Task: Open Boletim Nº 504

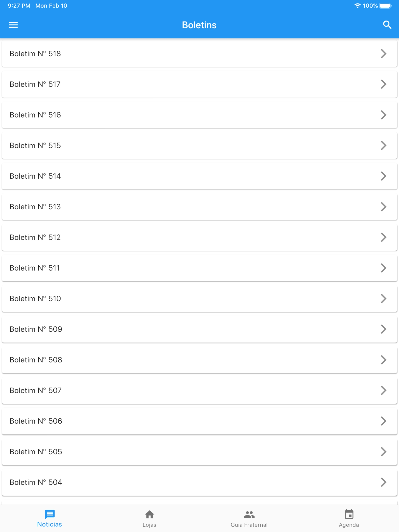Action: [x=199, y=482]
